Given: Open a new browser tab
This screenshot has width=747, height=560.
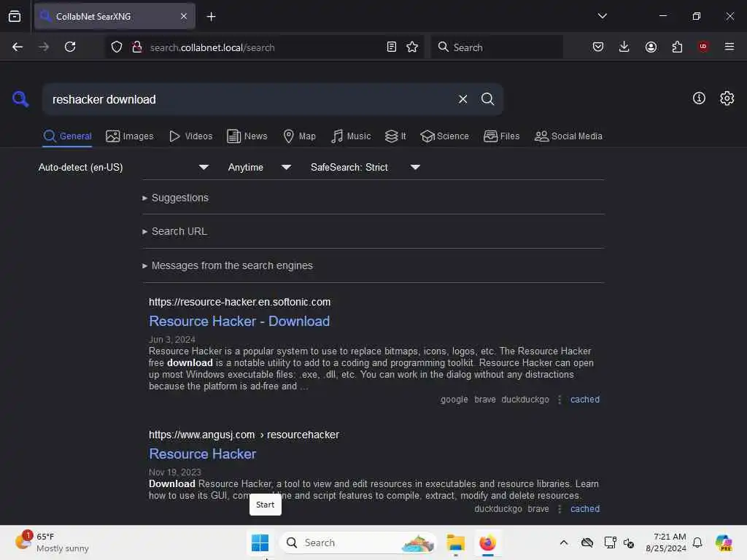Looking at the screenshot, I should tap(211, 17).
